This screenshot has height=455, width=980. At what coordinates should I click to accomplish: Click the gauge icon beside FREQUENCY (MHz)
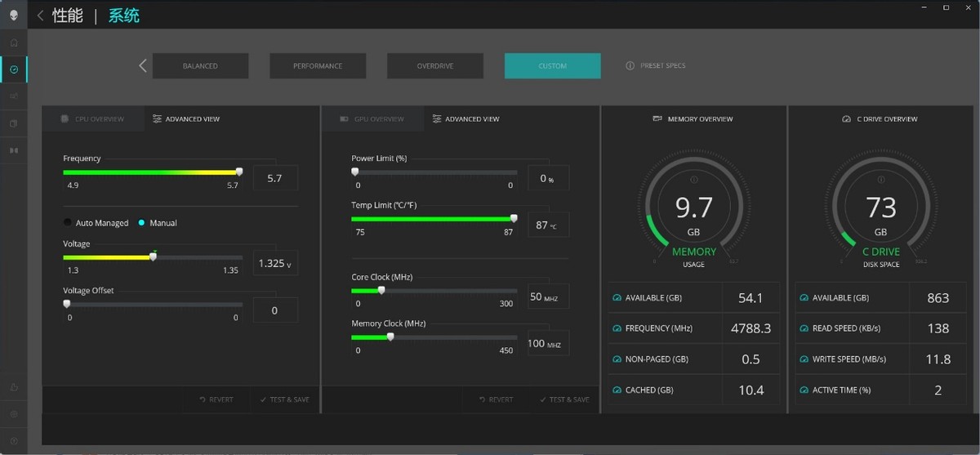[617, 328]
